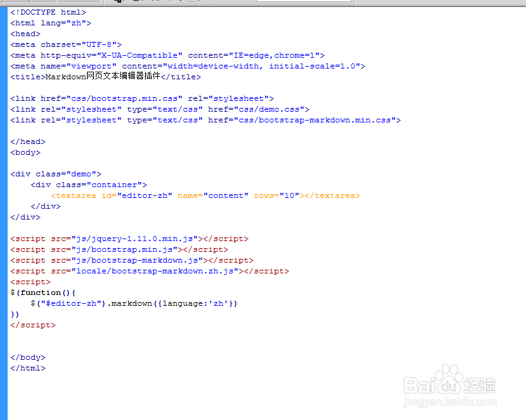Click the link to bootstrap-markdown.min.css line
The image size is (526, 420).
(x=206, y=120)
